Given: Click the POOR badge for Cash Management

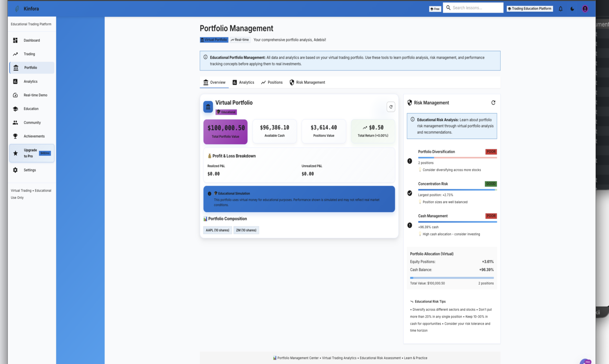Looking at the screenshot, I should (x=491, y=216).
